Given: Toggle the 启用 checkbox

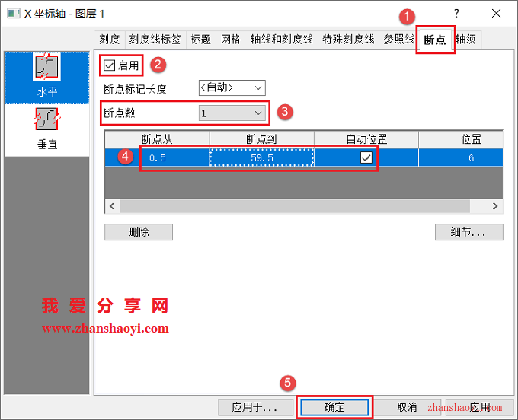Looking at the screenshot, I should (110, 65).
